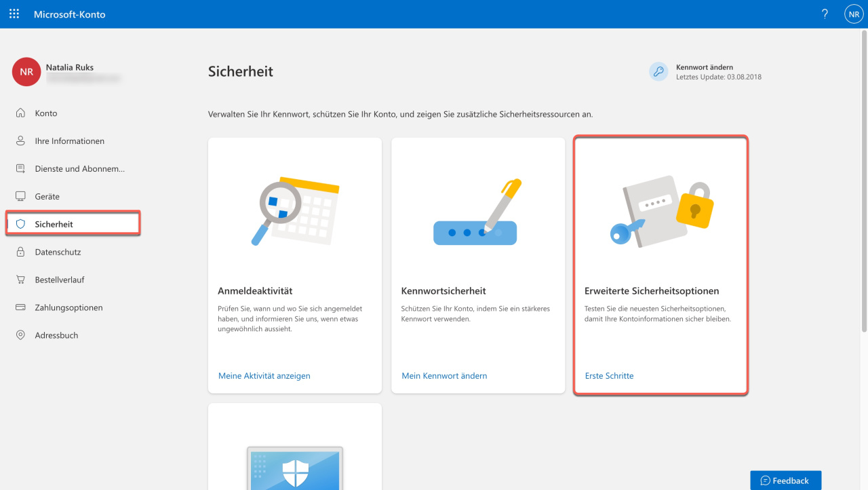Open the Feedback button
Screen dimensions: 868x490
785,480
